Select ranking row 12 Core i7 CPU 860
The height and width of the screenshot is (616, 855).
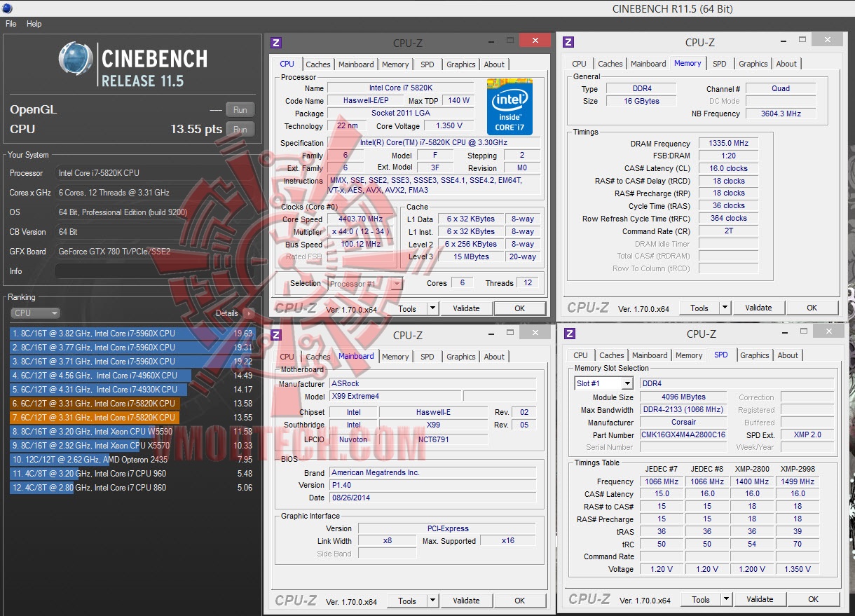coord(132,488)
